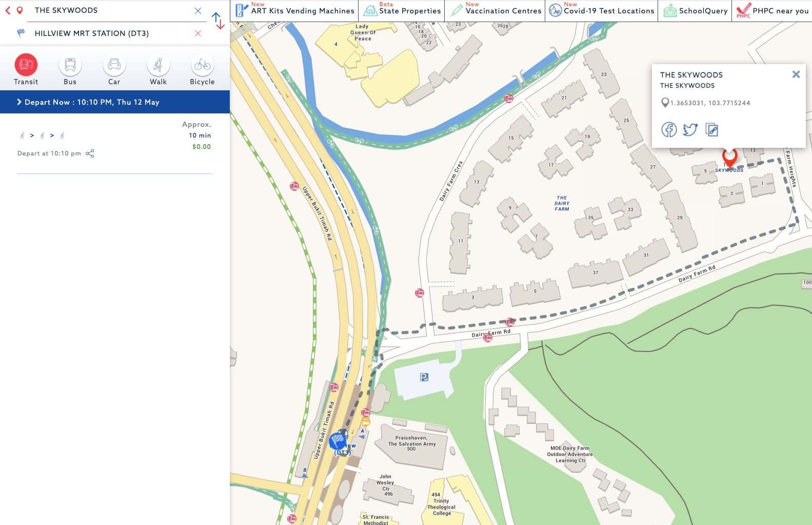
Task: Click bus stop on Upper Bukit Timah Rd near Dairy Farm Cres
Action: coord(294,186)
